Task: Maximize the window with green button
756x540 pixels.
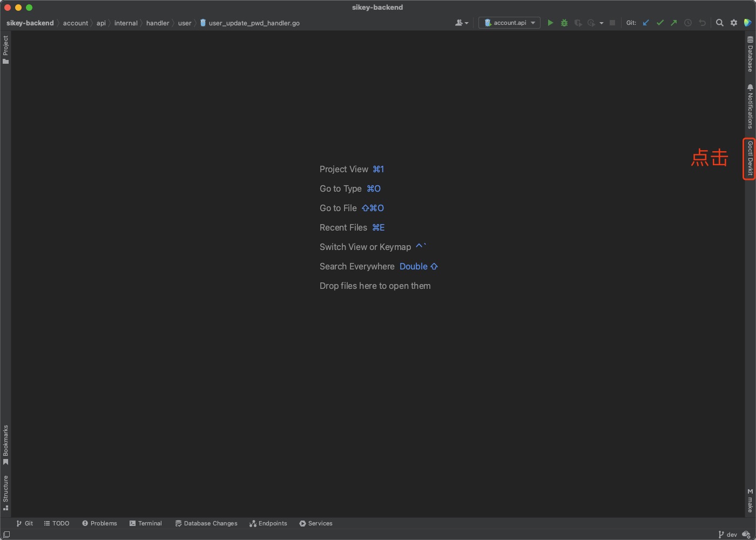Action: (x=29, y=8)
